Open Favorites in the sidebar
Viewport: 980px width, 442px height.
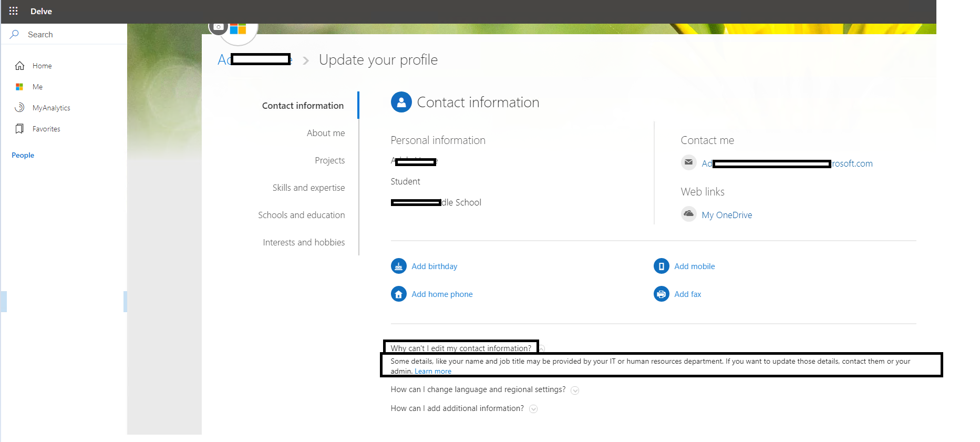coord(46,129)
